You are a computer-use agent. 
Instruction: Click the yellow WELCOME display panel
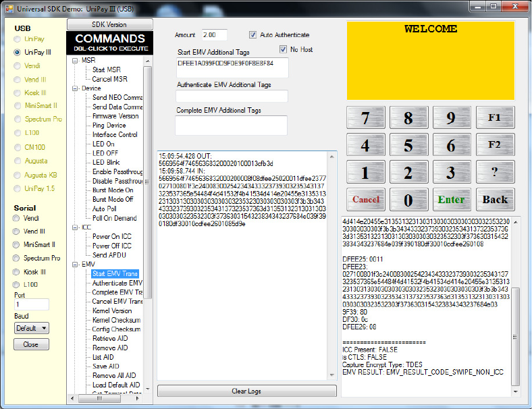click(x=431, y=60)
